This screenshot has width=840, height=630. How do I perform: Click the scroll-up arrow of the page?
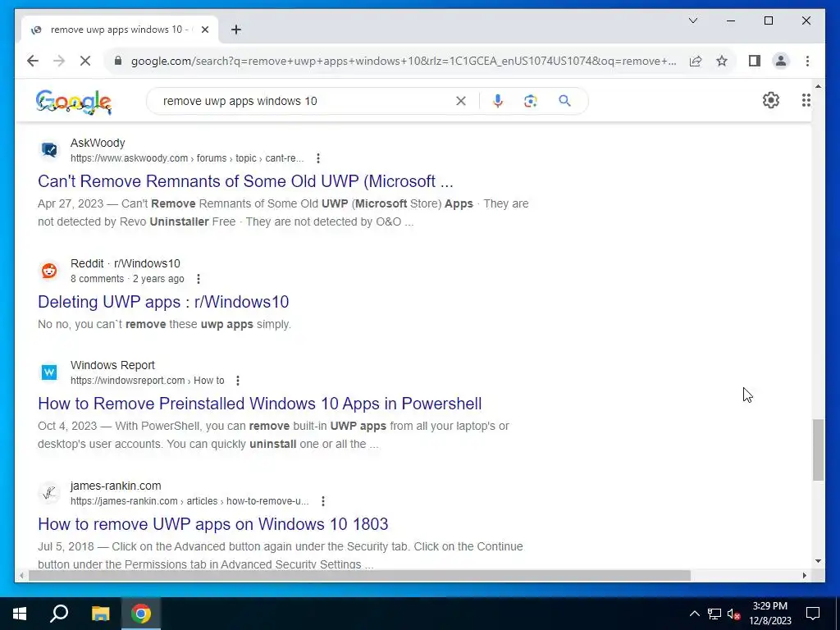818,86
